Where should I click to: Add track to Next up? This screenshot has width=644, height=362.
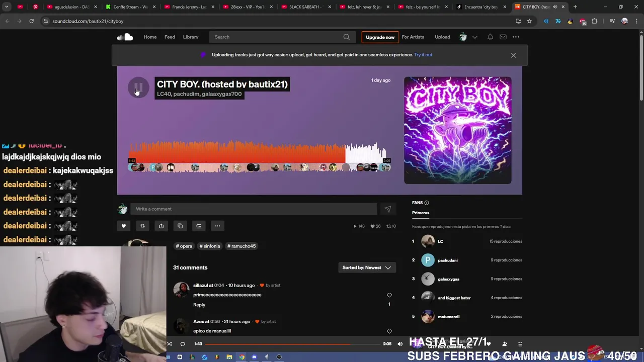(x=199, y=226)
